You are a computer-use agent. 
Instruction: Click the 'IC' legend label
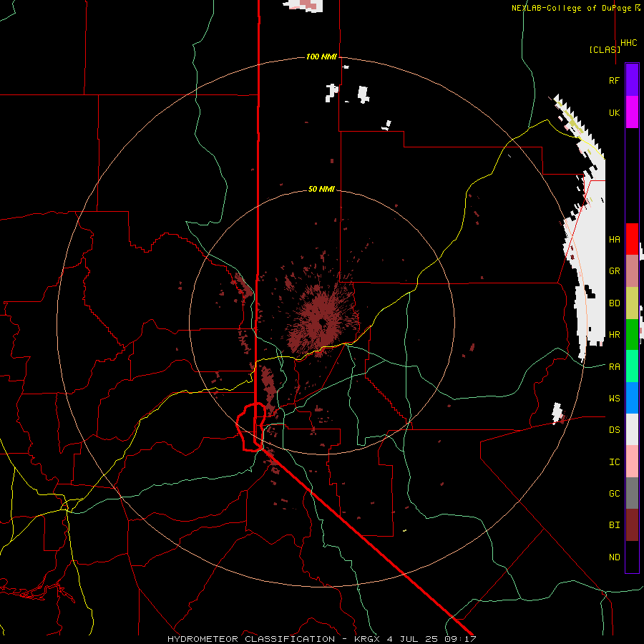[614, 462]
